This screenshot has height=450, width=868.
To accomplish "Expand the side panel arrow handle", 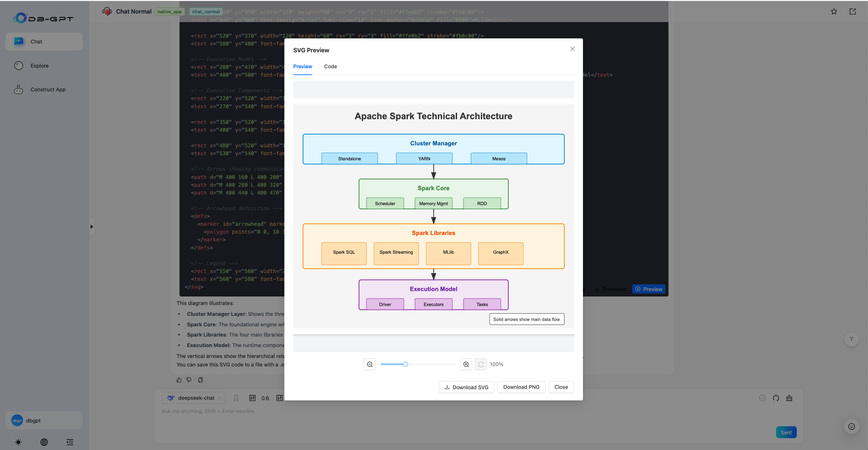I will [x=92, y=227].
